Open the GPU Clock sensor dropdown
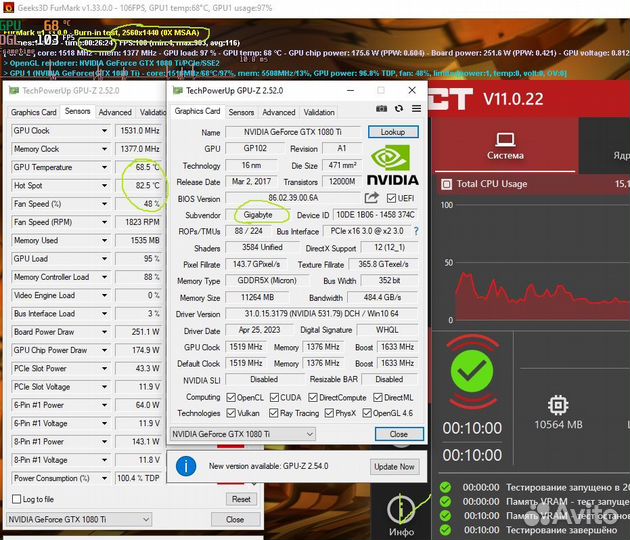This screenshot has height=540, width=630. pyautogui.click(x=104, y=131)
